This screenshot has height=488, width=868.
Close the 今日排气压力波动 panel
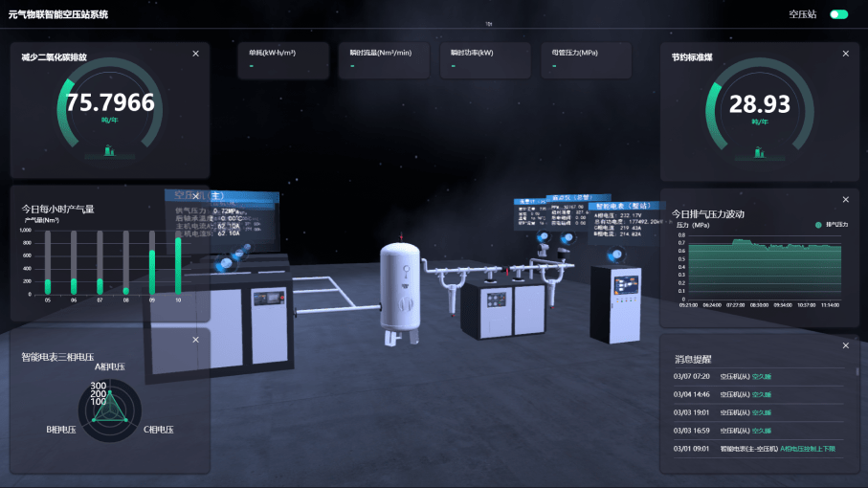(845, 199)
